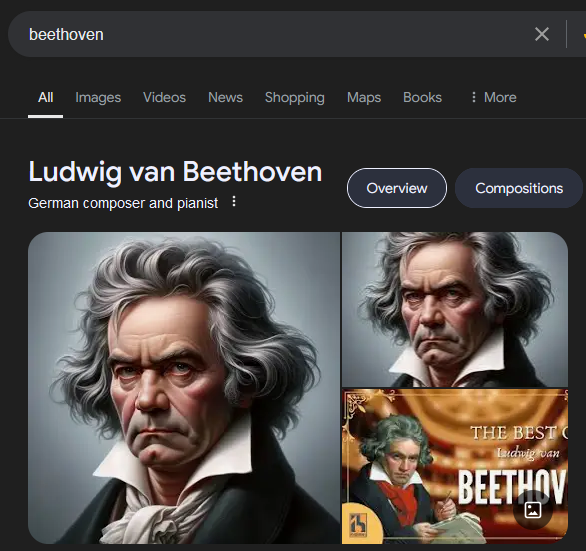Viewport: 586px width, 551px height.
Task: Open the Shopping tab
Action: (x=294, y=97)
